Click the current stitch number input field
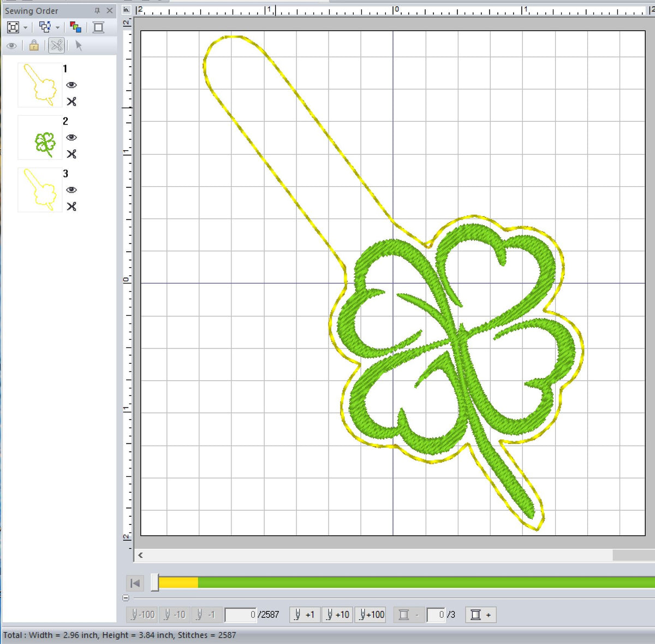Image resolution: width=655 pixels, height=644 pixels. [241, 615]
